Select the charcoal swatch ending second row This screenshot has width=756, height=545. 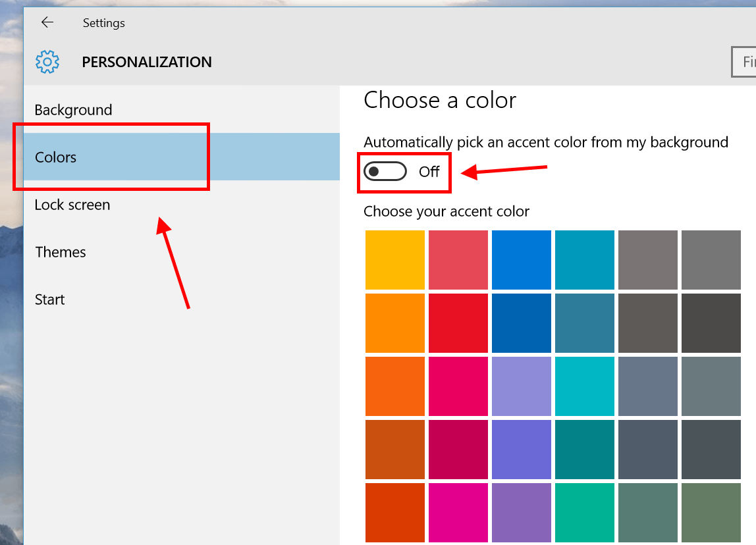pos(711,323)
